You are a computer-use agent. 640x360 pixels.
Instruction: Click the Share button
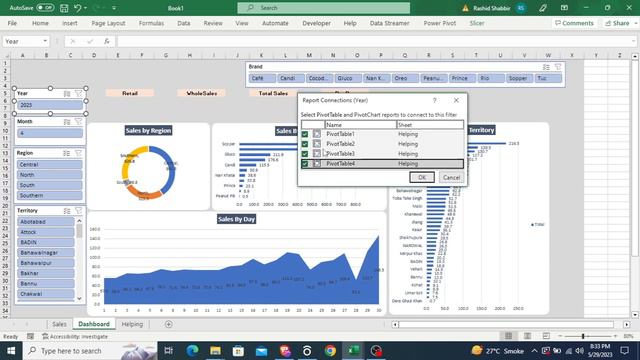617,23
